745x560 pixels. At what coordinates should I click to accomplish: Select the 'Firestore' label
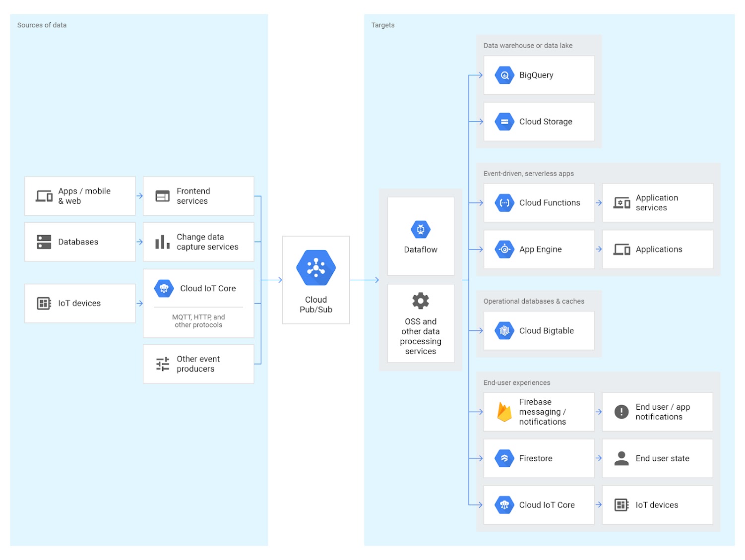pyautogui.click(x=536, y=458)
